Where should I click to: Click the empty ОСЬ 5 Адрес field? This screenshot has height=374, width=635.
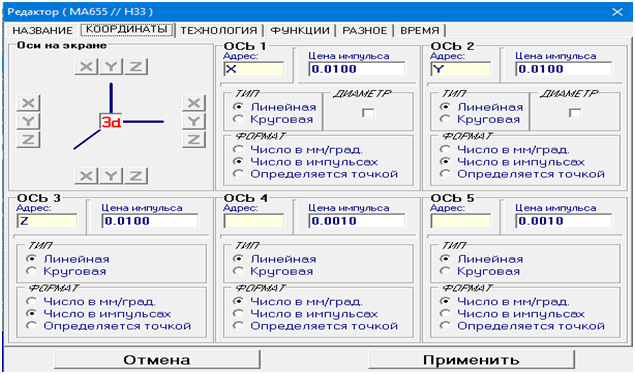pos(461,221)
